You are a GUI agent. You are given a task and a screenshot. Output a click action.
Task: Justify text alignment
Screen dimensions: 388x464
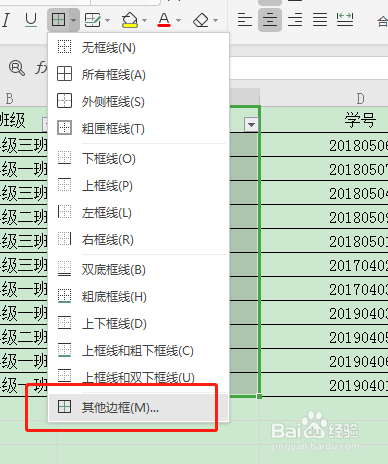pos(320,20)
